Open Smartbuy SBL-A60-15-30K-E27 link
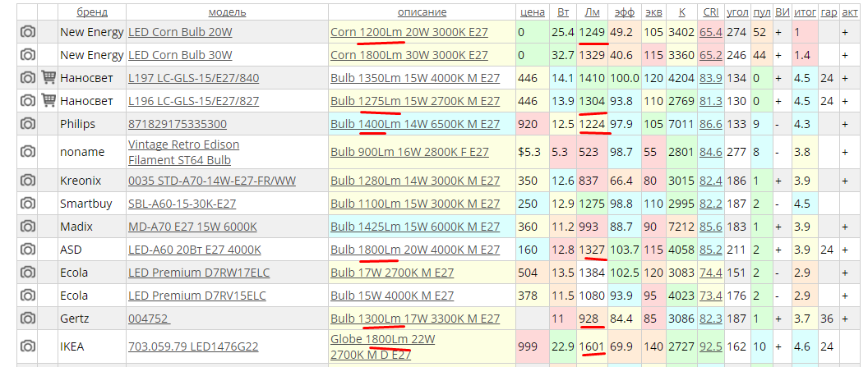 coord(182,204)
